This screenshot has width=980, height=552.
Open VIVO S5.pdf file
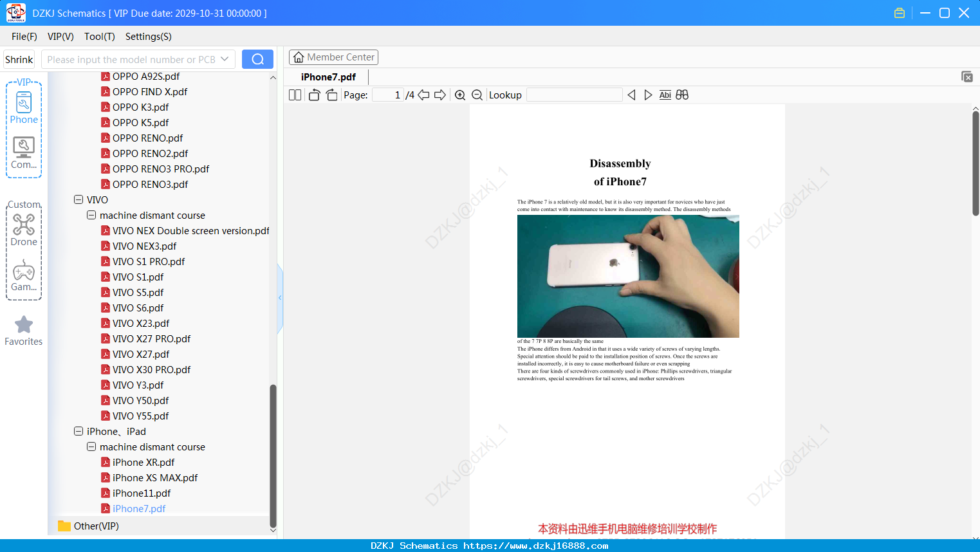tap(133, 292)
